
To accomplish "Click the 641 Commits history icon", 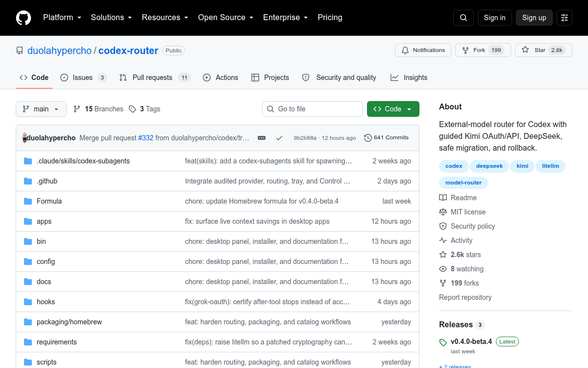I will coord(368,138).
